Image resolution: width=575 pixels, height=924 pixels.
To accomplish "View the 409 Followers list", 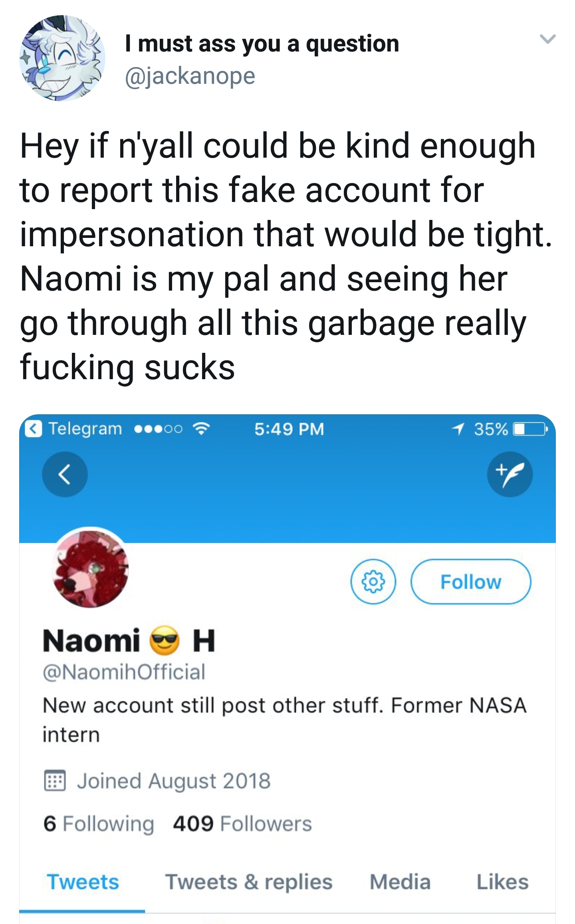I will (x=242, y=823).
